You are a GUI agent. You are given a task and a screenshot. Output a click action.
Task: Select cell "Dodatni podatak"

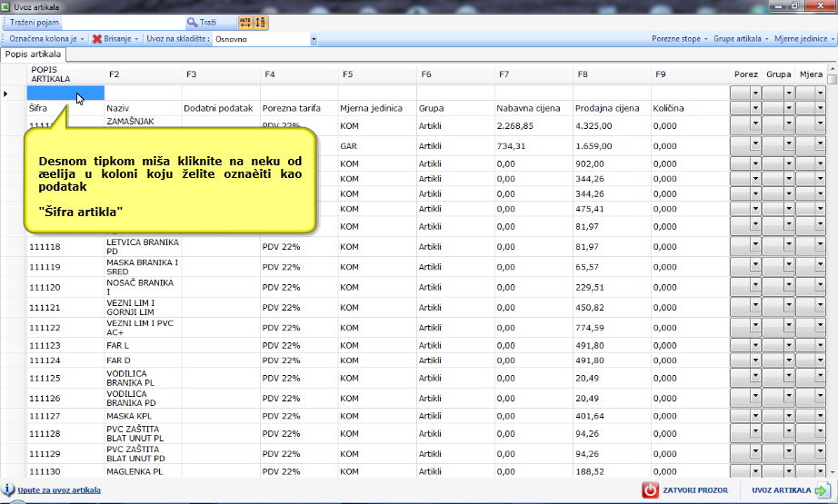point(221,108)
